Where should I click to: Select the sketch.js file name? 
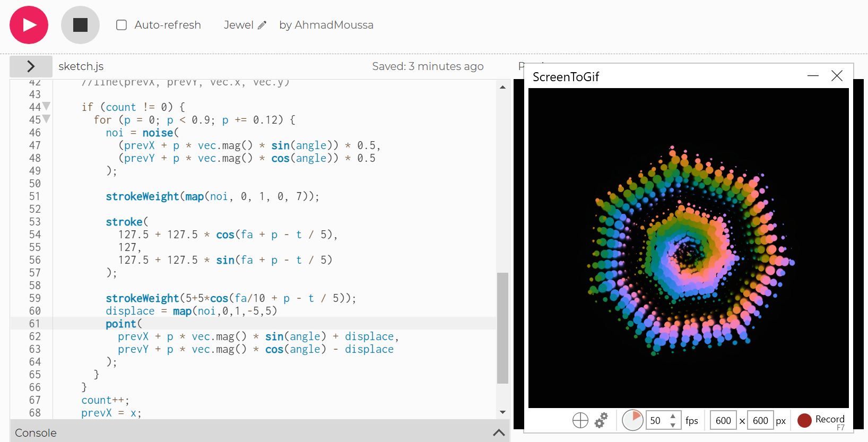81,66
